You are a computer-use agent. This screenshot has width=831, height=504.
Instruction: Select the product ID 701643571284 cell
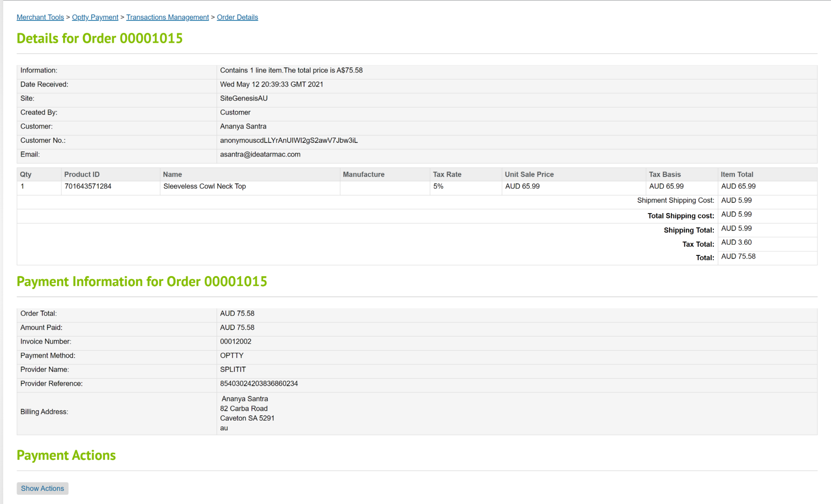[x=88, y=186]
